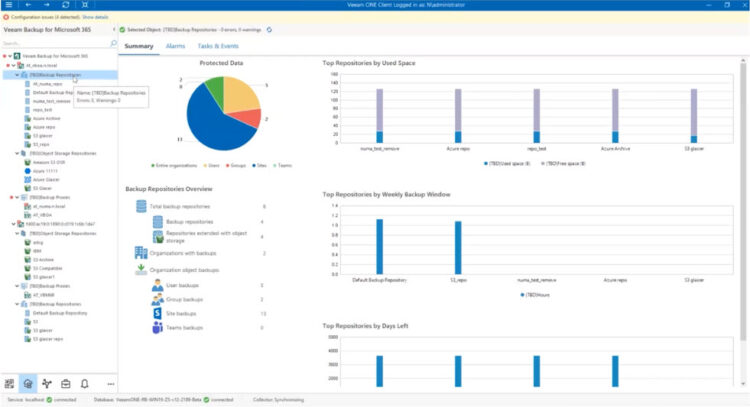Click the Users legend swatch

(x=206, y=165)
